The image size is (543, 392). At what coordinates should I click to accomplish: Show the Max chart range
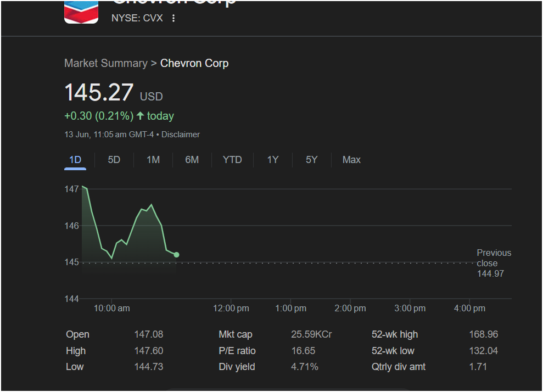[351, 160]
